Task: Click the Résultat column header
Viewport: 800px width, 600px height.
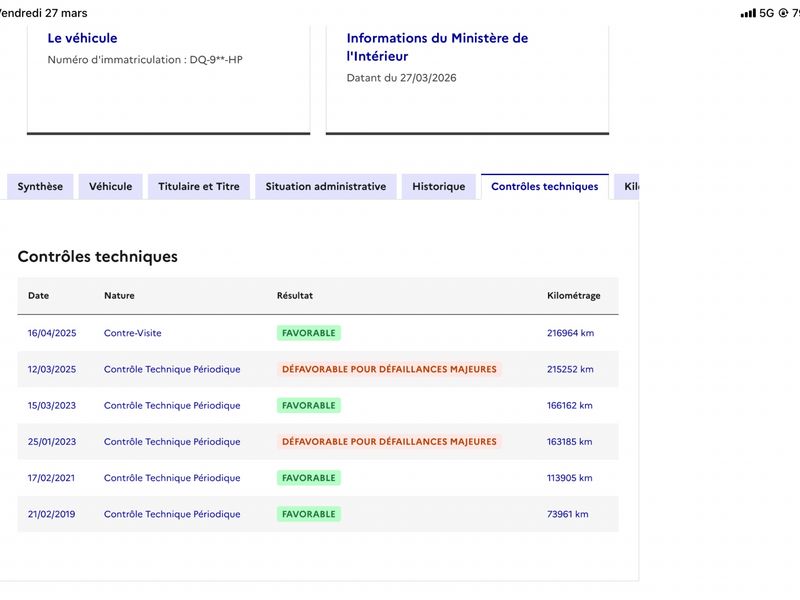Action: [x=295, y=296]
